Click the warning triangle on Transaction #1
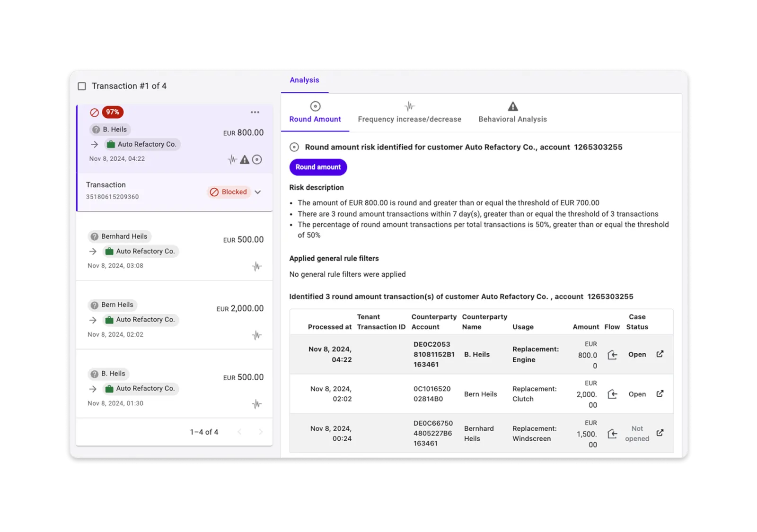The width and height of the screenshot is (757, 532). [244, 159]
